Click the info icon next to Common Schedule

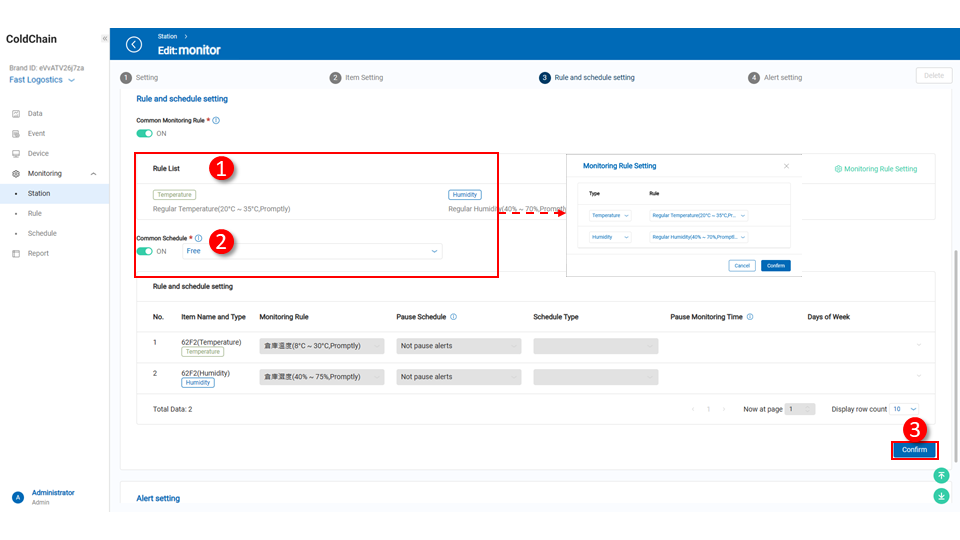(x=198, y=238)
